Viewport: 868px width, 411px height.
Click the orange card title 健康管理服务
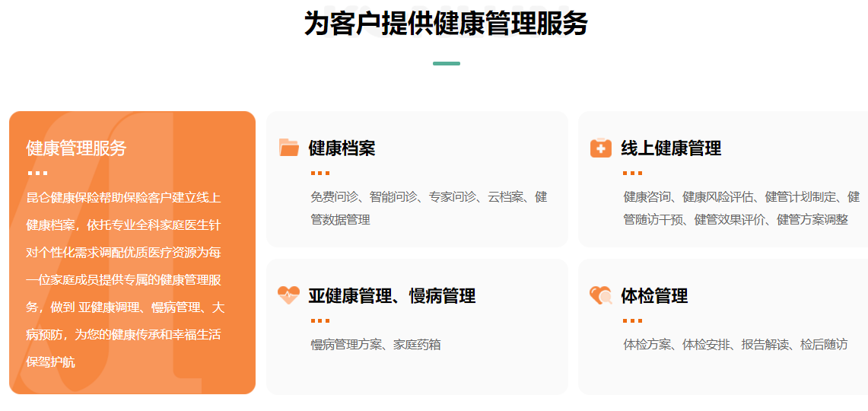point(76,148)
